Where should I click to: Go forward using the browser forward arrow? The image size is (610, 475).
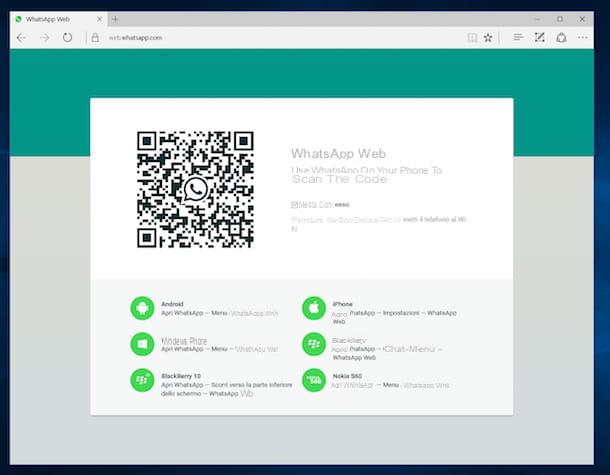45,38
